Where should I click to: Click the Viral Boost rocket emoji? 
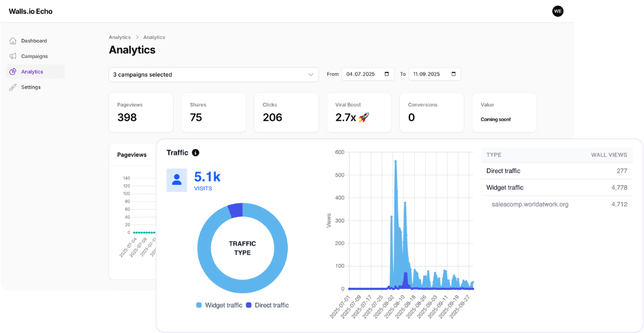pos(364,117)
